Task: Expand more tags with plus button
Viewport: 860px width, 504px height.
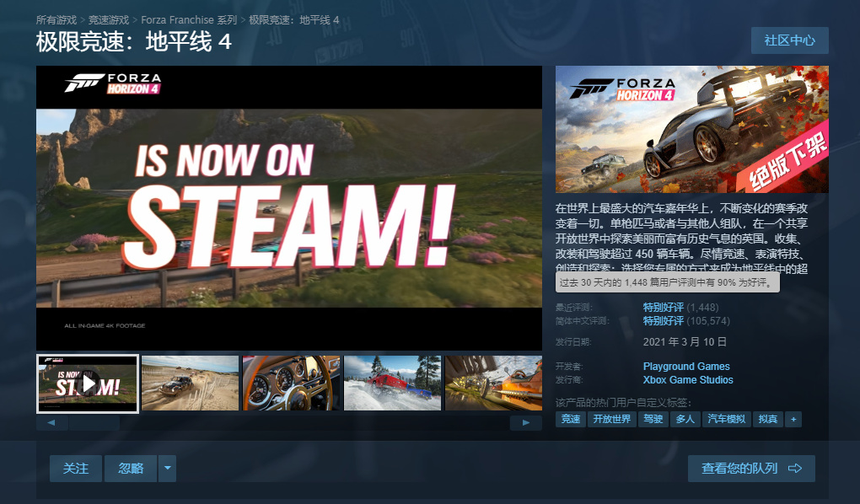Action: [x=793, y=420]
